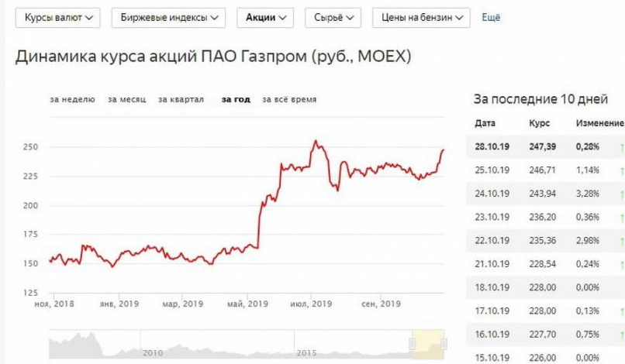
Task: Click right handle of the range selector
Action: tap(444, 342)
